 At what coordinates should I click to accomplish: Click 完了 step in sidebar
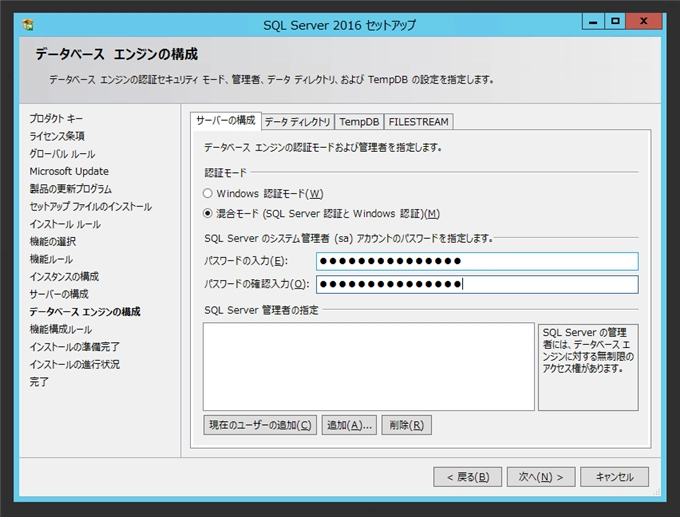[x=39, y=382]
